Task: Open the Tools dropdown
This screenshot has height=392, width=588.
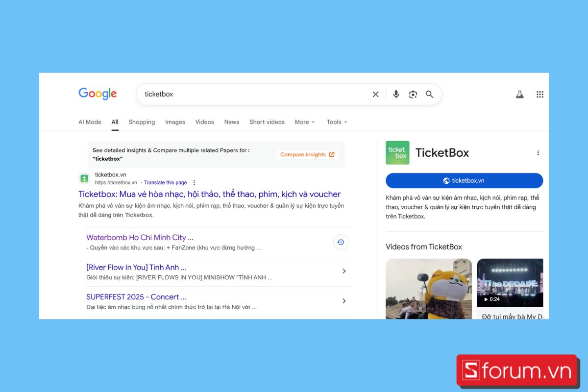Action: [x=337, y=122]
